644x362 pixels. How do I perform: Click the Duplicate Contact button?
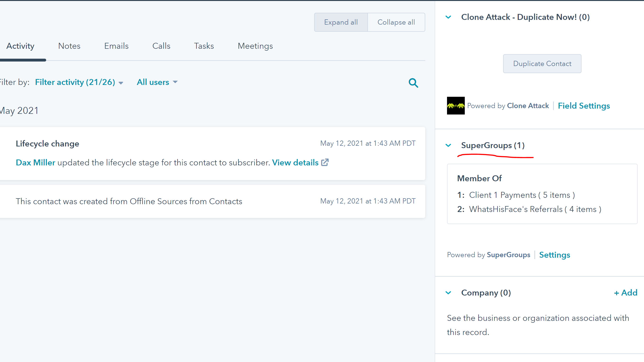coord(542,63)
